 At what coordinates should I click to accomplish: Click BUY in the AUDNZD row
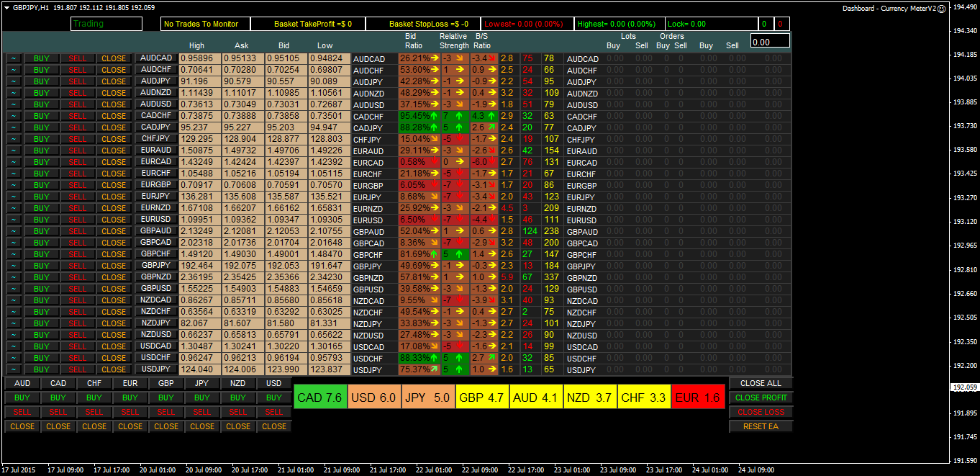pyautogui.click(x=42, y=93)
